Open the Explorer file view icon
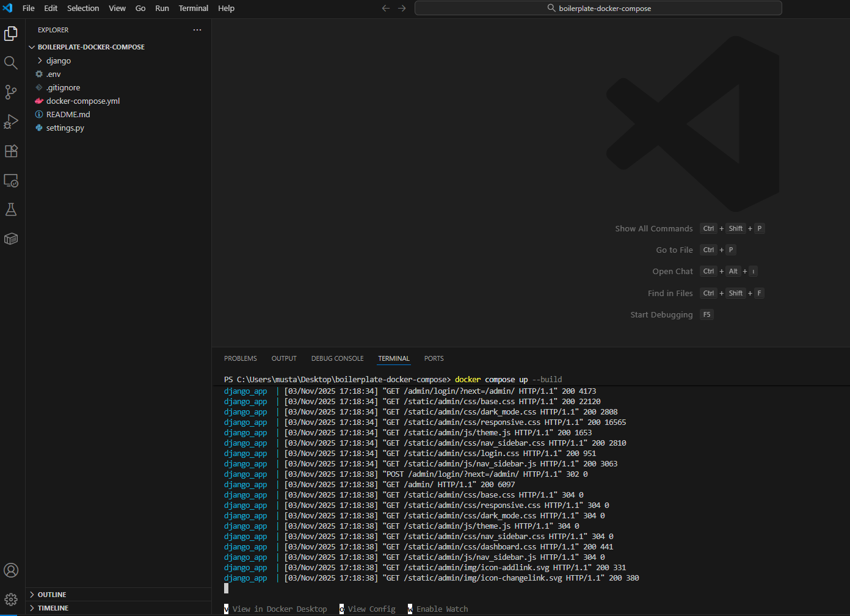This screenshot has width=850, height=616. tap(10, 34)
